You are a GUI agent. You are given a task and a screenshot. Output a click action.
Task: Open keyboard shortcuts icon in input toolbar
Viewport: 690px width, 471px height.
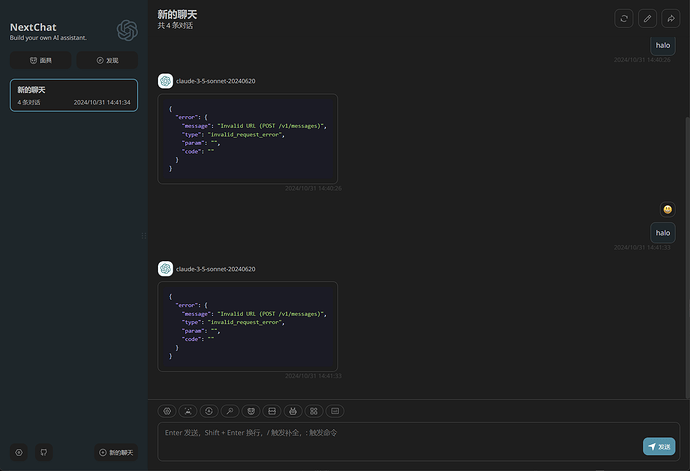pos(335,411)
